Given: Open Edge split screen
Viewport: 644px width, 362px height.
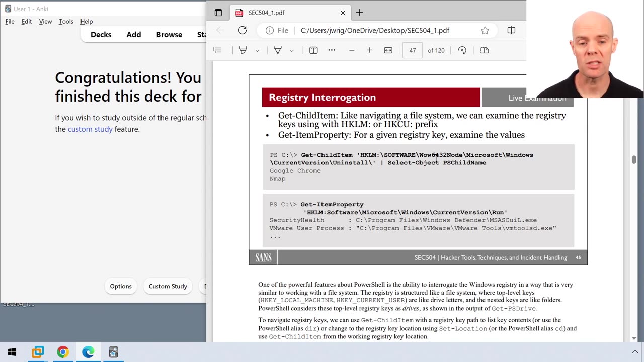Looking at the screenshot, I should coord(511,30).
